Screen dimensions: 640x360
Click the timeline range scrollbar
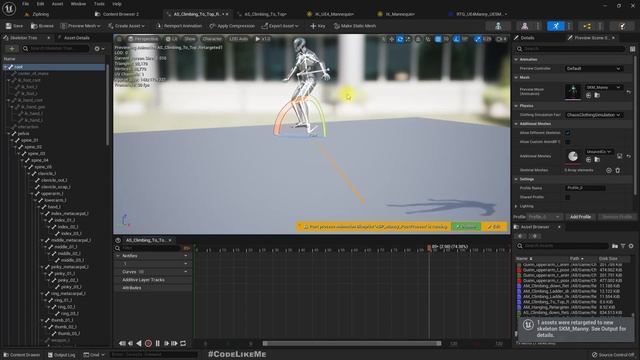[x=352, y=344]
